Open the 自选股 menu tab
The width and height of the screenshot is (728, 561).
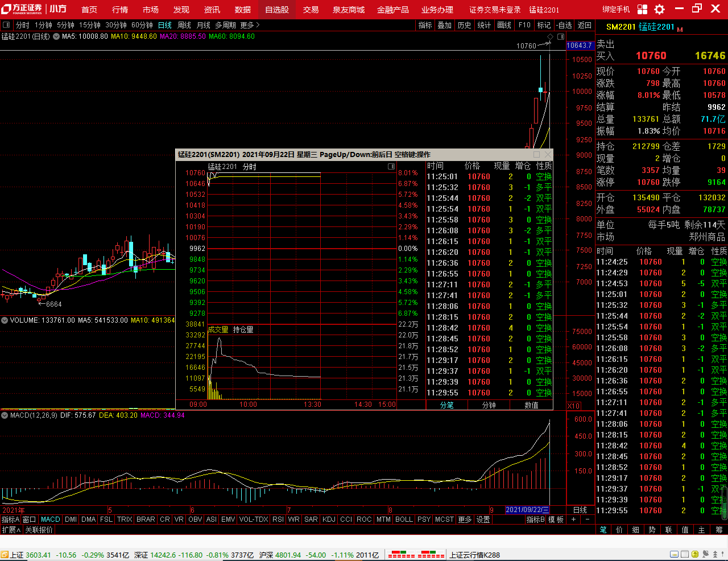[x=277, y=10]
